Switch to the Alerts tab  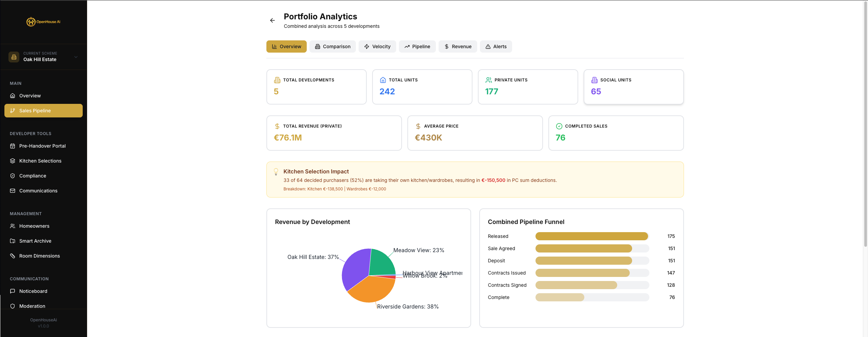click(x=496, y=46)
